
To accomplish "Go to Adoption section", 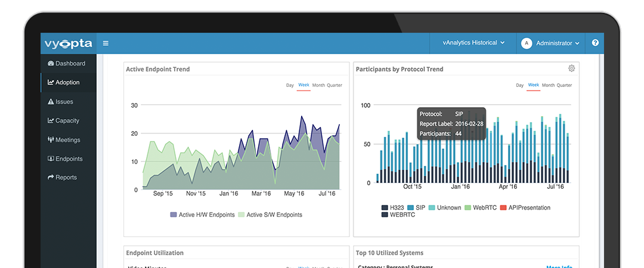I will (x=69, y=83).
